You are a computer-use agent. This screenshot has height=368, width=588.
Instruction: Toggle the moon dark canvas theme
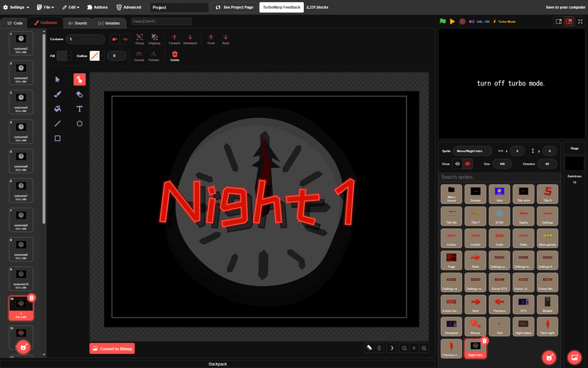coord(391,348)
